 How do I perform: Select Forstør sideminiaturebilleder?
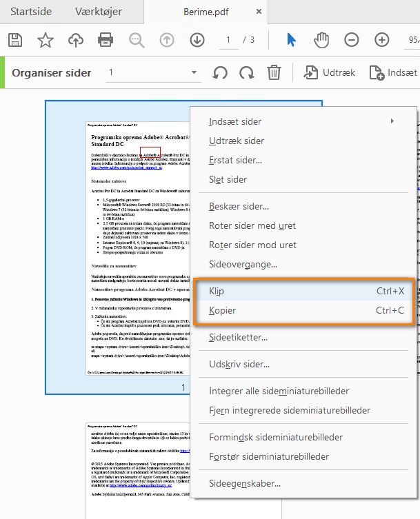click(x=303, y=456)
